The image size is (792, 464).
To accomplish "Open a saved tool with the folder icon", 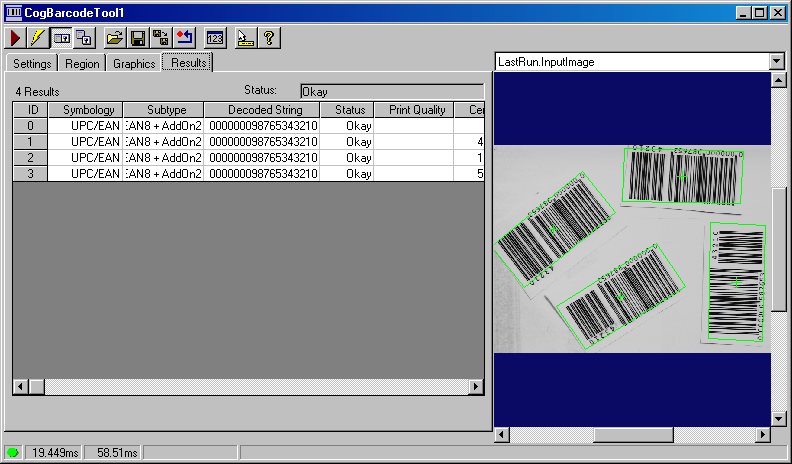I will 115,38.
